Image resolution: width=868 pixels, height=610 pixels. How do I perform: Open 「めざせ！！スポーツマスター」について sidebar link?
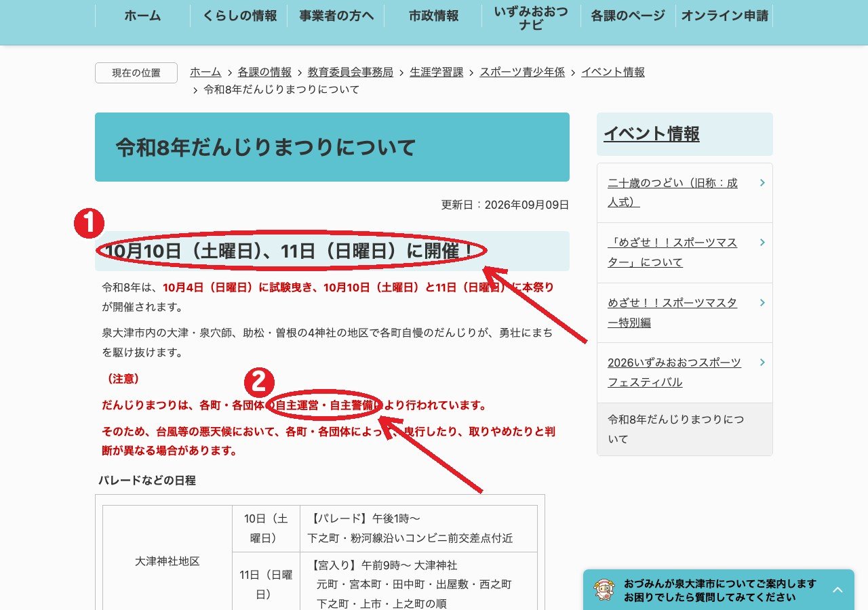673,252
